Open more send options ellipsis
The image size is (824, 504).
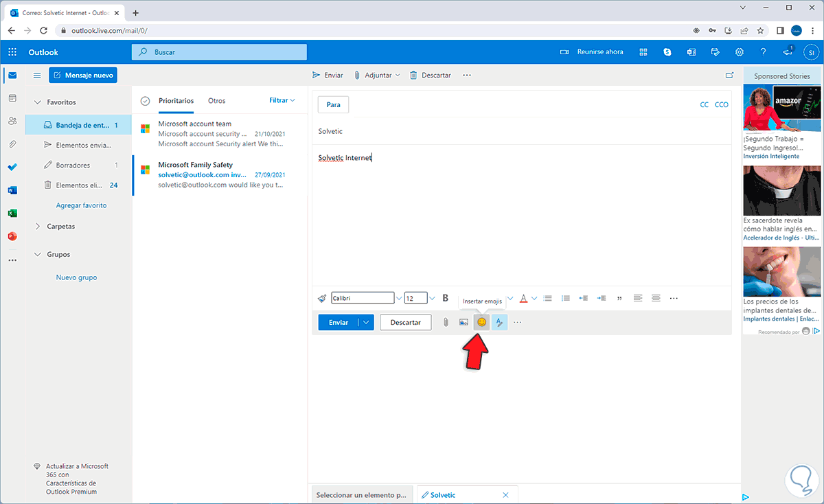pyautogui.click(x=518, y=322)
